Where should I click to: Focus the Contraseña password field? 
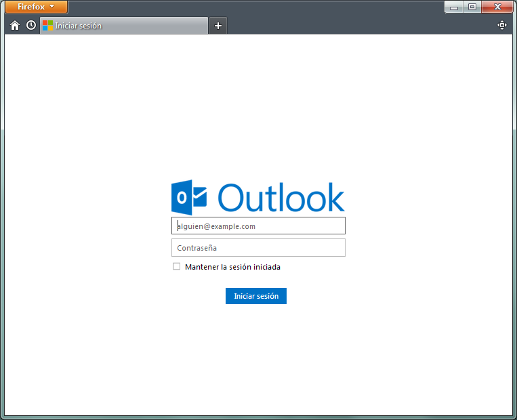[259, 247]
